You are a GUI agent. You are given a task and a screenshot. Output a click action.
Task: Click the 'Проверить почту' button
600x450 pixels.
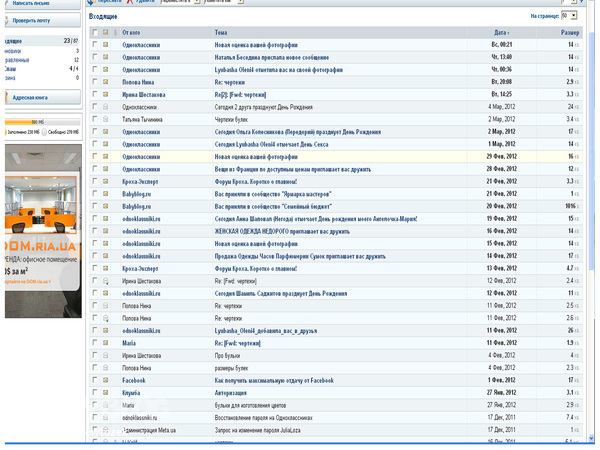coord(42,20)
